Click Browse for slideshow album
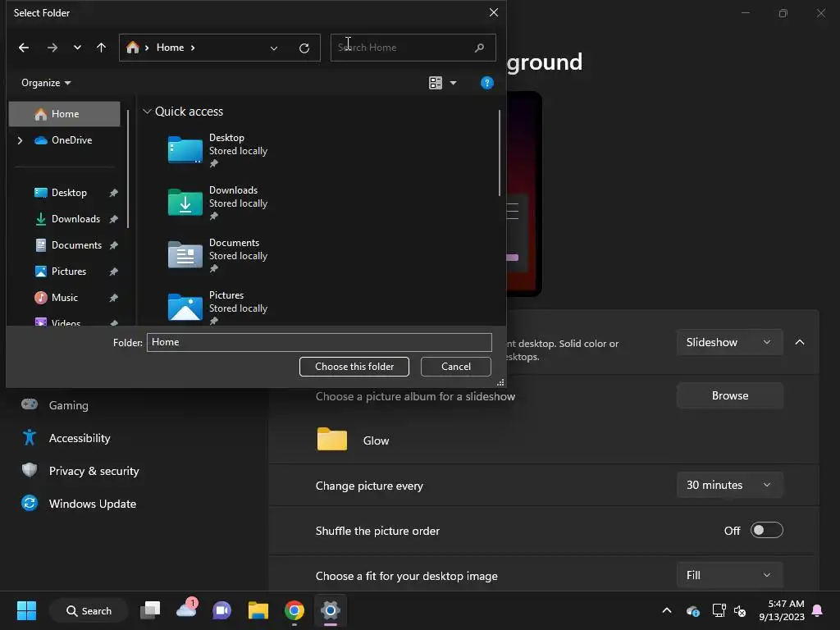 point(729,395)
